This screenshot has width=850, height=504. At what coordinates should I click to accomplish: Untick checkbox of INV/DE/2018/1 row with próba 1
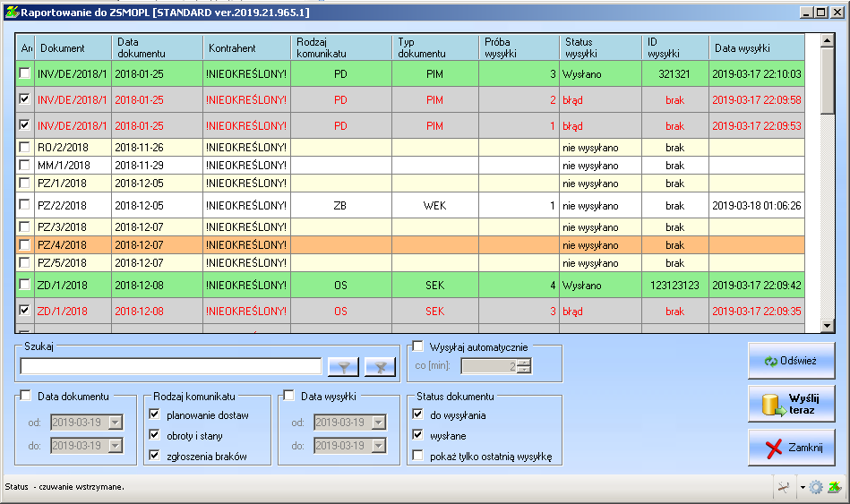(24, 125)
